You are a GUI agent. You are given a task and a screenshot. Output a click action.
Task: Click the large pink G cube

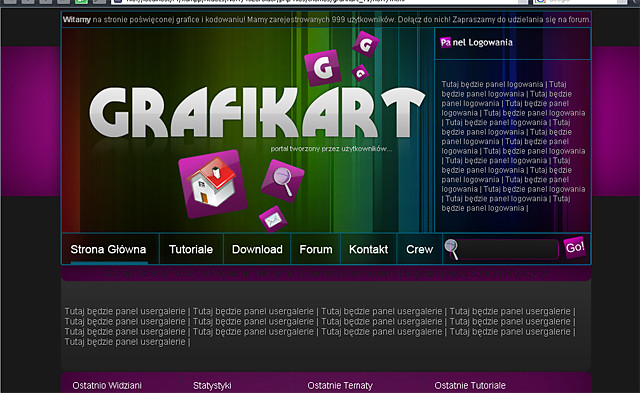pyautogui.click(x=323, y=68)
